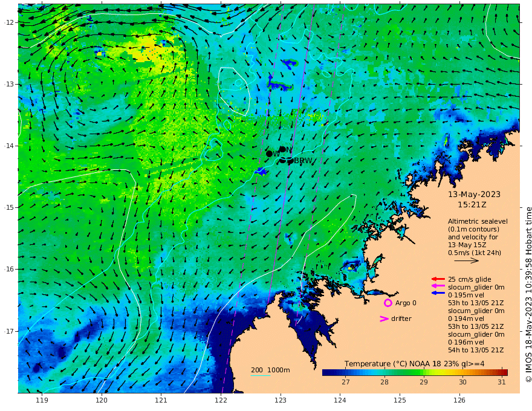Screen dimensions: 532x411
Task: Select the blue velocity arrow in legend
Action: coord(438,293)
